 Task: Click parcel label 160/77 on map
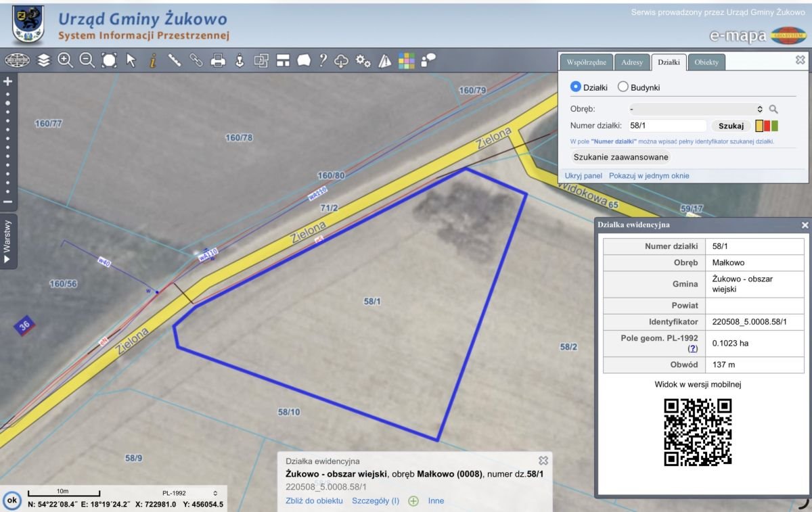(x=48, y=124)
